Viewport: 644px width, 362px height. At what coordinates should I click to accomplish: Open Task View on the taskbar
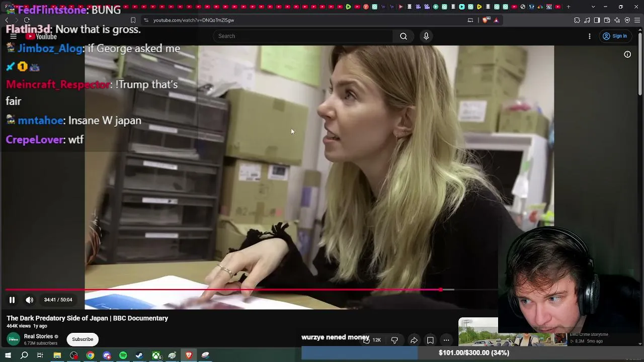40,355
